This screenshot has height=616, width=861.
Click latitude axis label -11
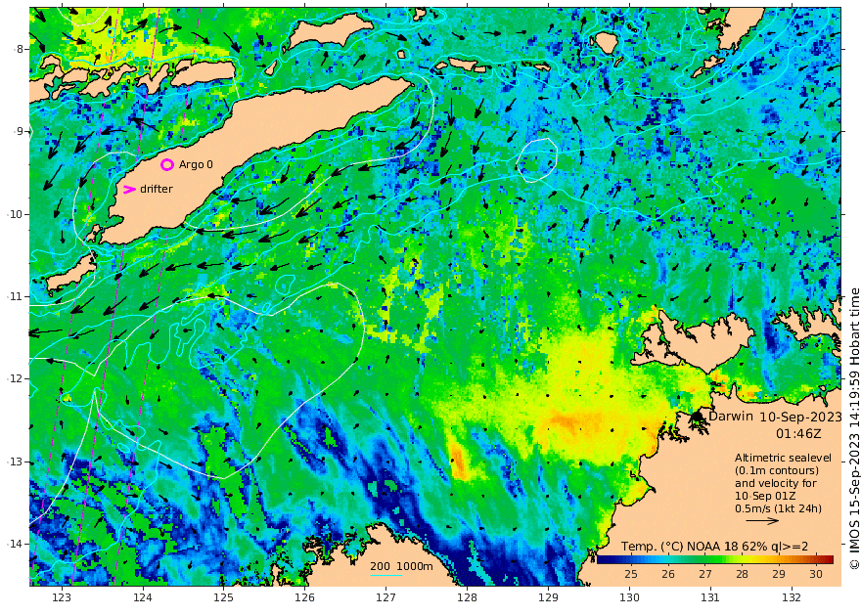[16, 296]
